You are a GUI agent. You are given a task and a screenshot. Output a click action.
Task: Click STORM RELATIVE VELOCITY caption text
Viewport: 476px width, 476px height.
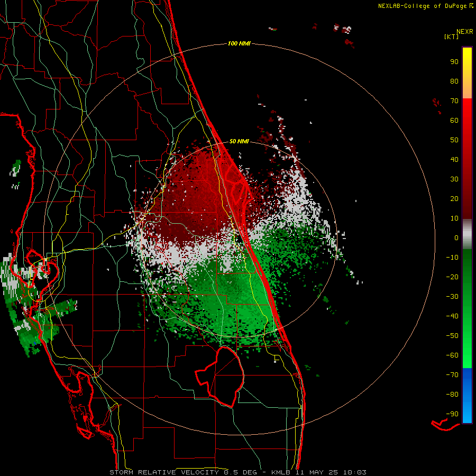pyautogui.click(x=165, y=472)
